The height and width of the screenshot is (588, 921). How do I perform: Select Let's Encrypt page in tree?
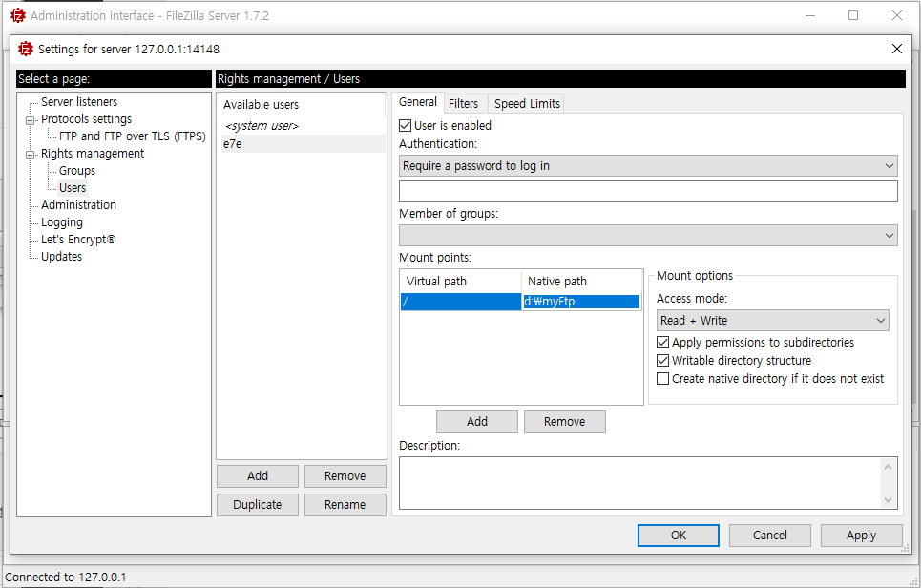pyautogui.click(x=78, y=240)
